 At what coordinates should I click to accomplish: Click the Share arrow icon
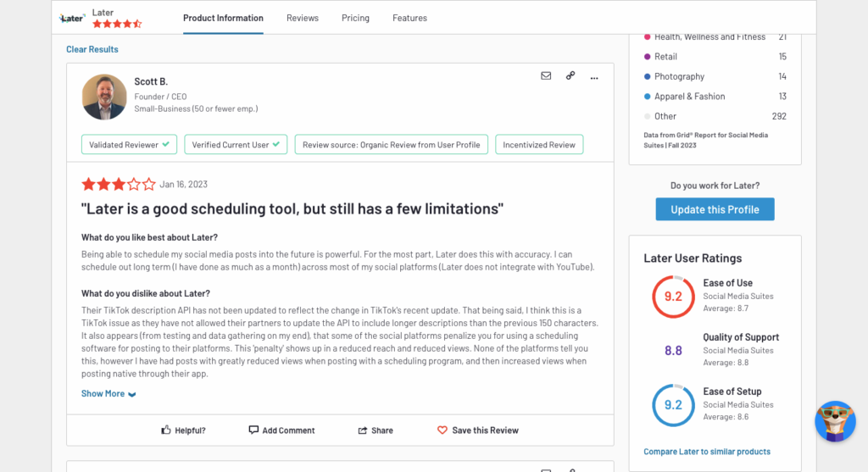point(363,430)
